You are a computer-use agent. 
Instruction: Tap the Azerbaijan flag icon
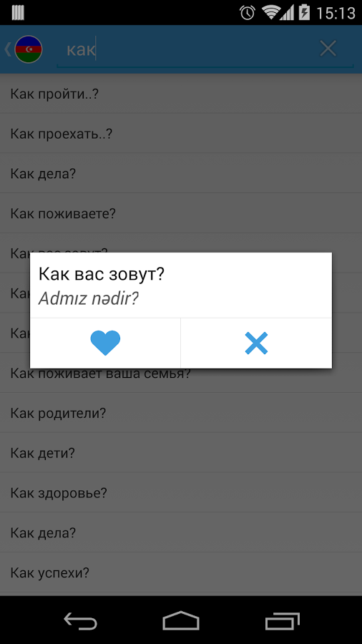coord(29,49)
